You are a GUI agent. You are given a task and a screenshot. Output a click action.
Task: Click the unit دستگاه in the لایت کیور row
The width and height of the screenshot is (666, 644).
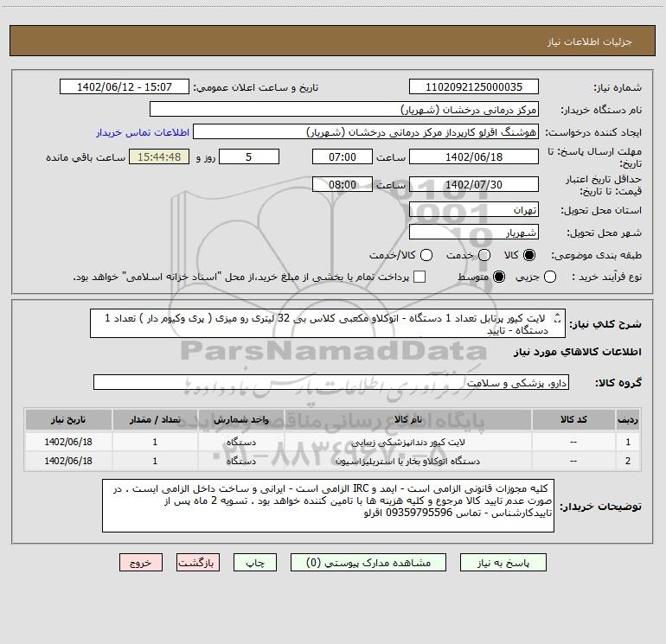point(240,442)
